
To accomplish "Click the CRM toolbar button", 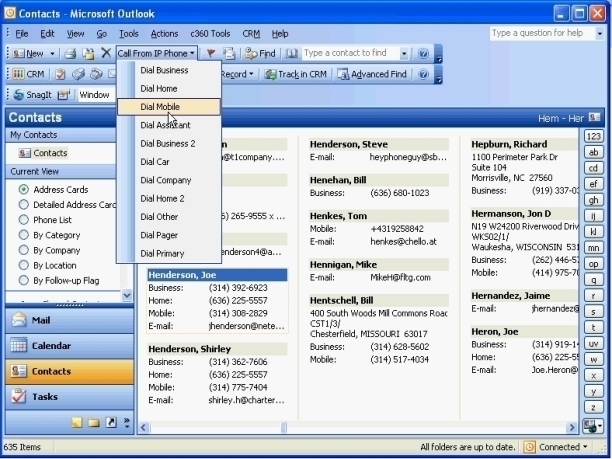I will 28,74.
